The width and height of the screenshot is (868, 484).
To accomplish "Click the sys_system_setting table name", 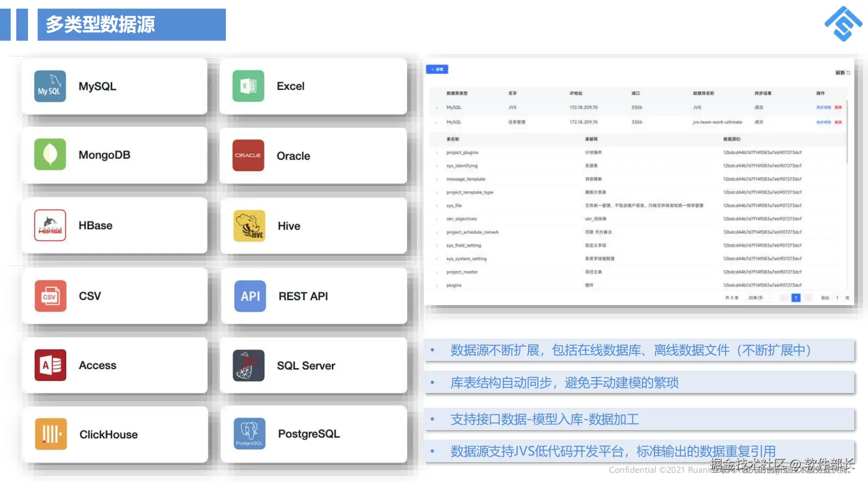I will 467,259.
